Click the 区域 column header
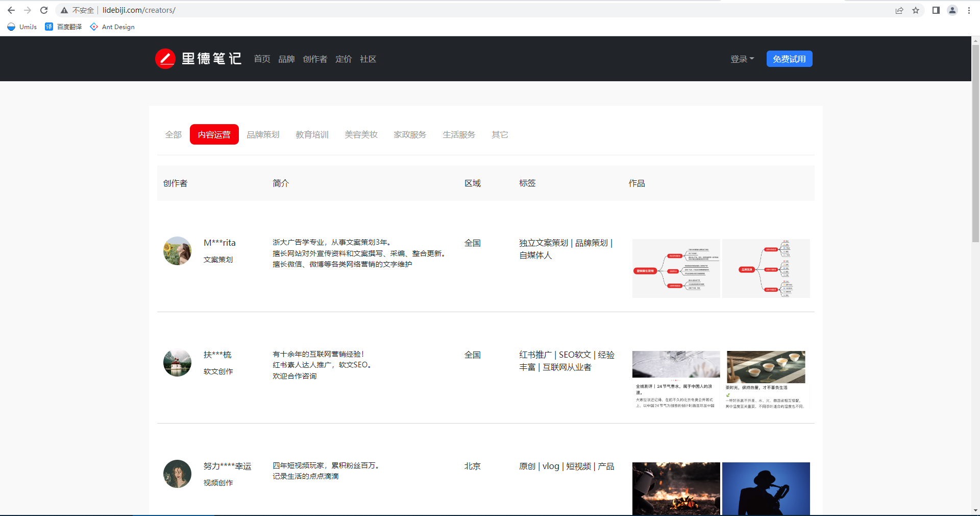Screen dimensions: 980x516 pos(473,183)
